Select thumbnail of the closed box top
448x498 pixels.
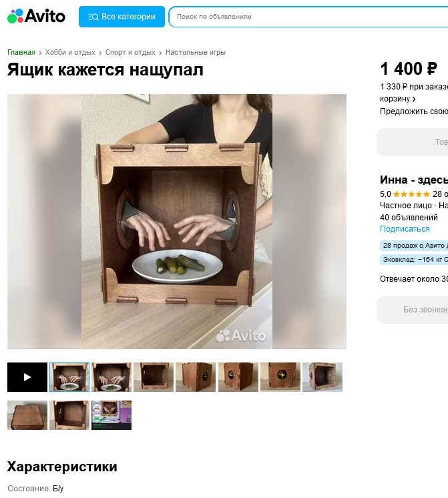[27, 415]
